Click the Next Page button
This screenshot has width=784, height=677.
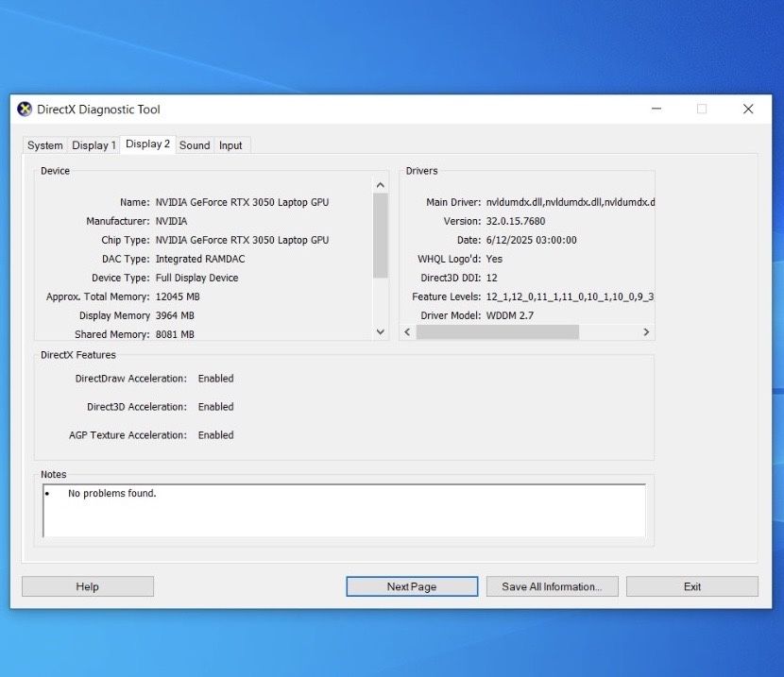coord(412,586)
